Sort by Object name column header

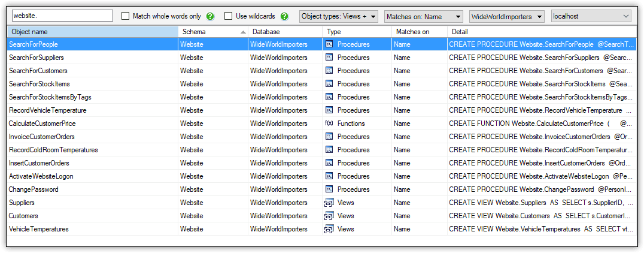pyautogui.click(x=93, y=32)
